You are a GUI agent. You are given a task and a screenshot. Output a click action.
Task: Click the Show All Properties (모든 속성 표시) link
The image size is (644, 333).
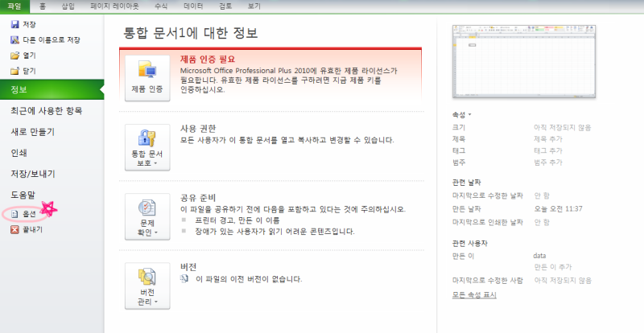click(x=474, y=295)
